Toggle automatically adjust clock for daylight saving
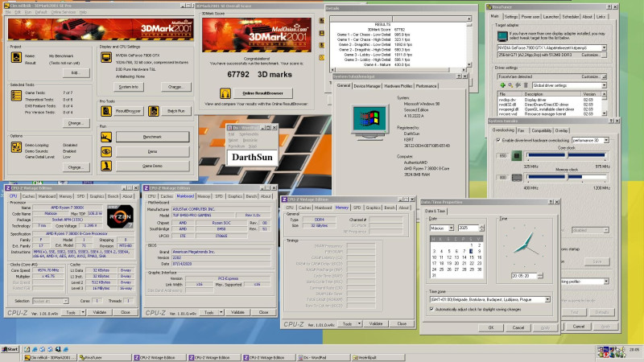Viewport: 644px width, 362px height. click(x=431, y=309)
